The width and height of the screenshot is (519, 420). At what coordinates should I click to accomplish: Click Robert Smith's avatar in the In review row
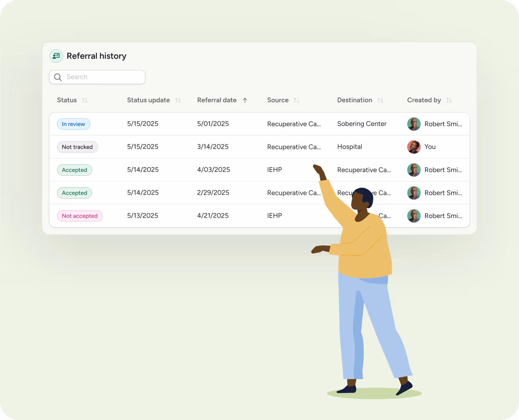pyautogui.click(x=414, y=124)
